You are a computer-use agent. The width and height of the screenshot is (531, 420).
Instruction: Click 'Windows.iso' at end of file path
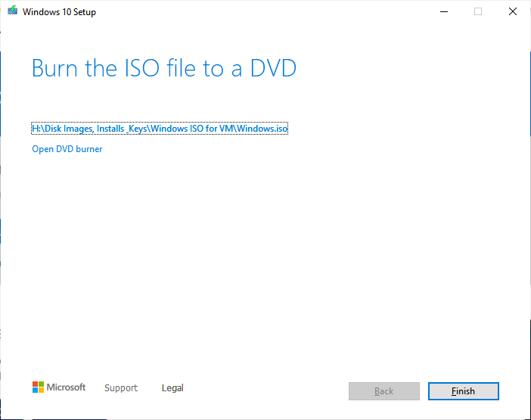tap(263, 129)
